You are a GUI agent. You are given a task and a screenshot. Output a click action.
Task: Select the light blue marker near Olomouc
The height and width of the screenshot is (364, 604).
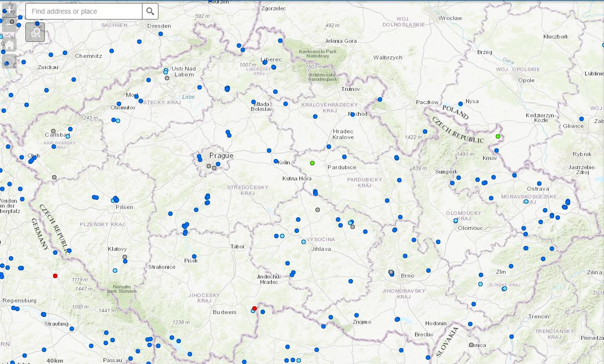455,221
